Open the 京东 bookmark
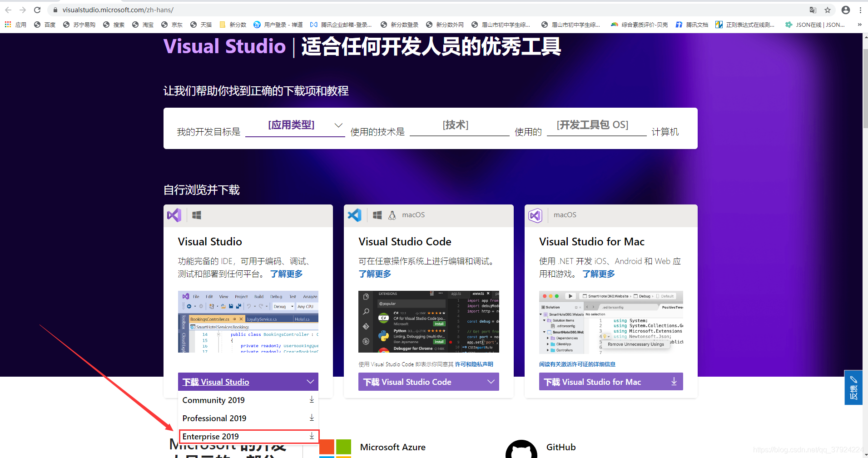This screenshot has height=458, width=868. [172, 25]
